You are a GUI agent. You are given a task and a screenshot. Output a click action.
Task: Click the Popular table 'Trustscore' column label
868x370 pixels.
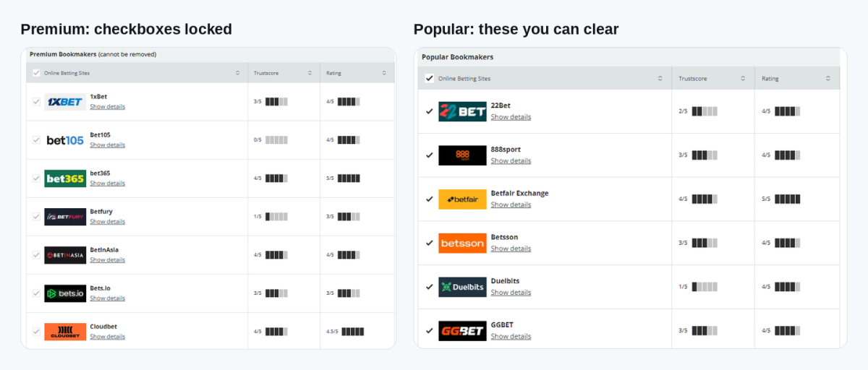(x=693, y=78)
